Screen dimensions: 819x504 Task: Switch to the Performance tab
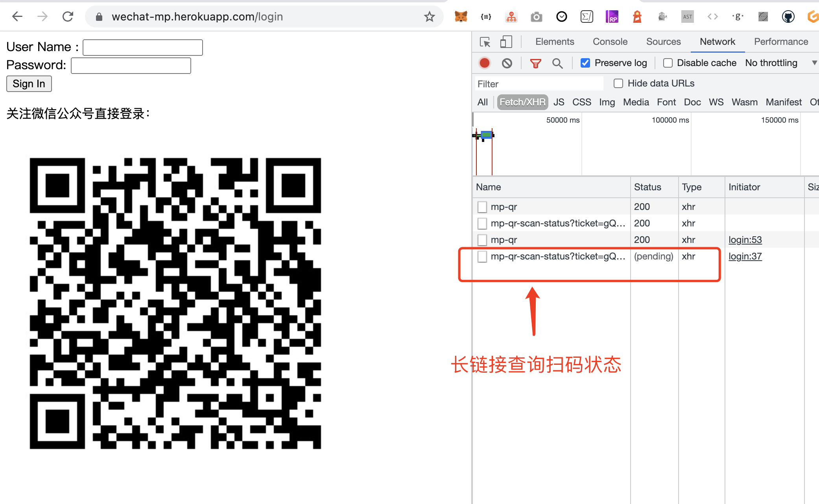click(781, 42)
